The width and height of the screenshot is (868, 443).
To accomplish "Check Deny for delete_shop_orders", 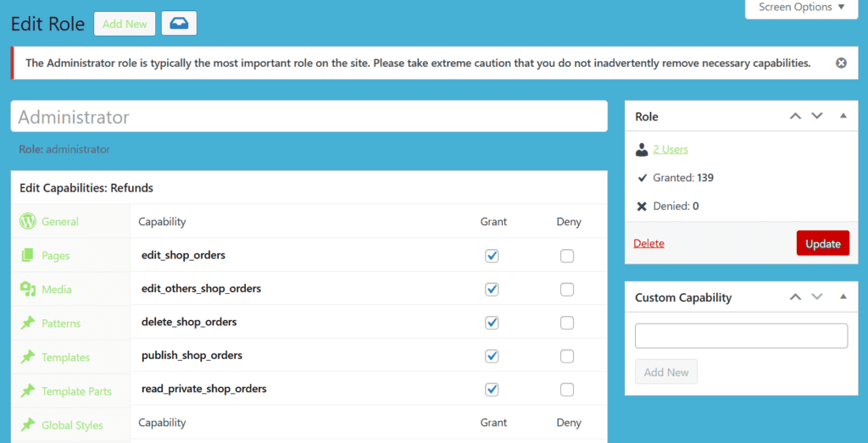I will 567,323.
